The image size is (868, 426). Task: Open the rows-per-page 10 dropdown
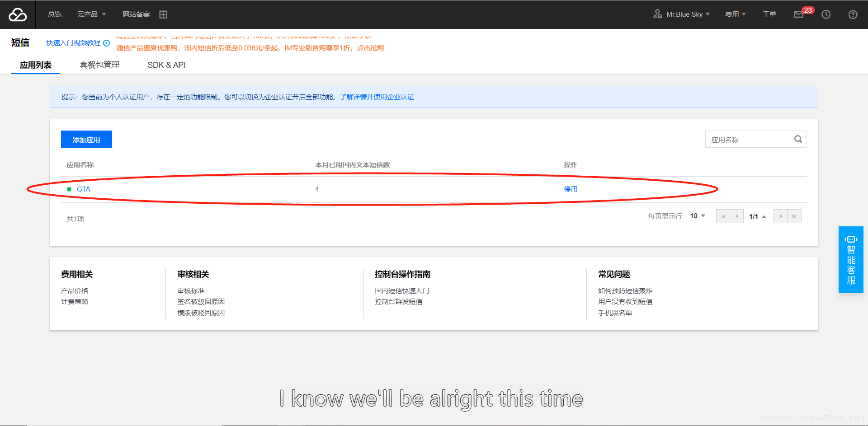[x=698, y=216]
